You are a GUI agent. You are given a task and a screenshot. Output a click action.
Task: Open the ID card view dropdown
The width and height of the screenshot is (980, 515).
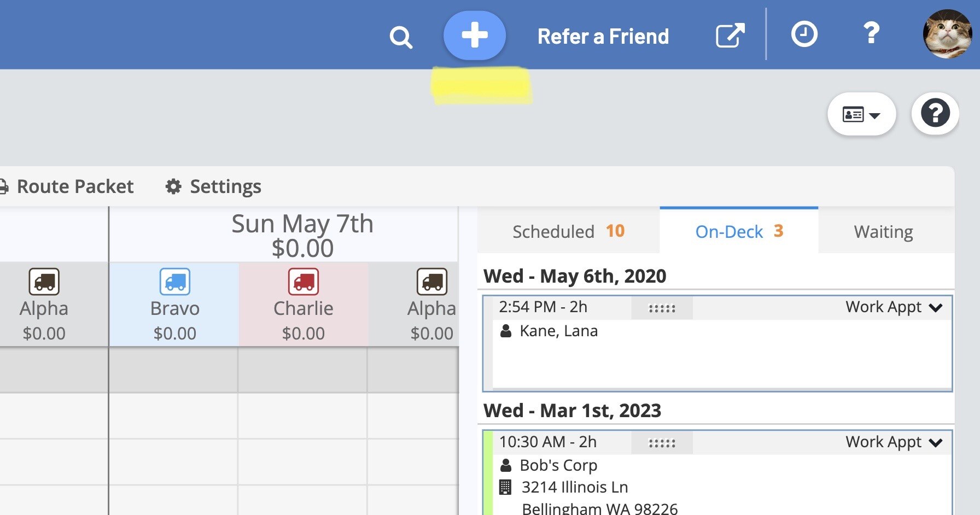tap(861, 114)
